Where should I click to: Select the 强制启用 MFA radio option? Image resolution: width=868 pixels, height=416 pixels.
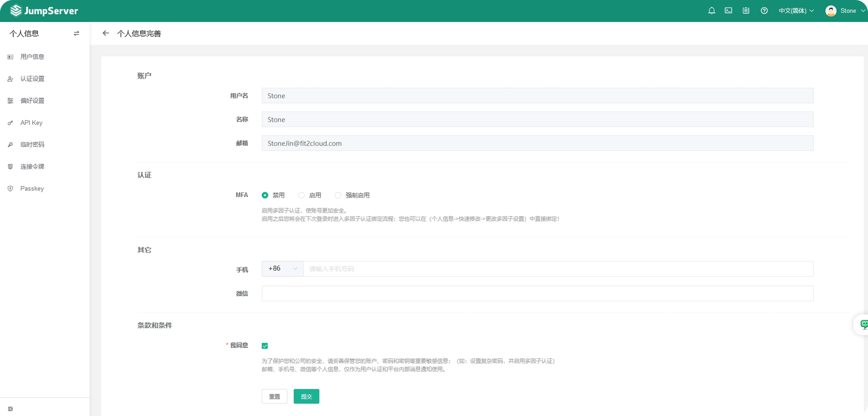pos(338,195)
